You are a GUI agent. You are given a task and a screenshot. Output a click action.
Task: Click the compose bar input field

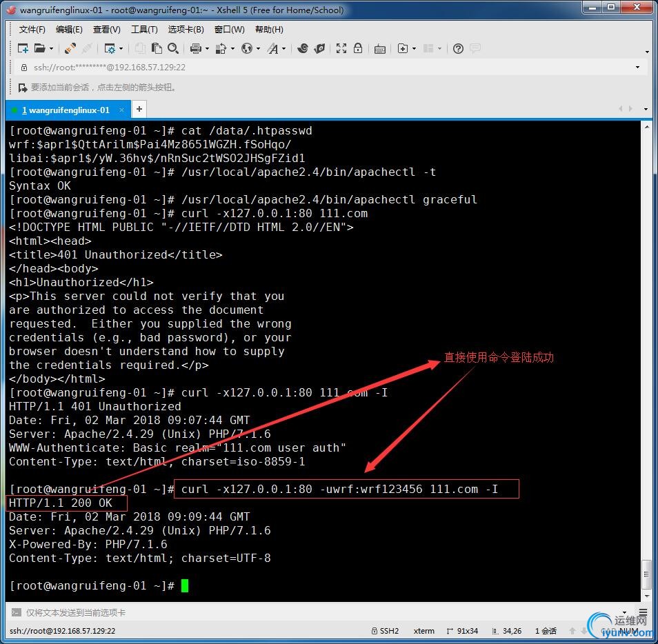click(323, 612)
